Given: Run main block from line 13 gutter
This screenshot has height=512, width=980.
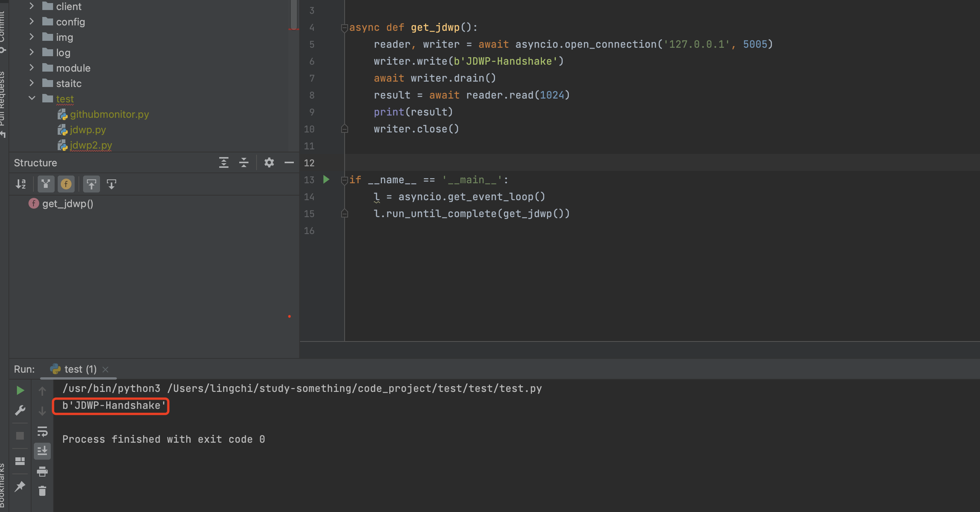Looking at the screenshot, I should point(327,179).
